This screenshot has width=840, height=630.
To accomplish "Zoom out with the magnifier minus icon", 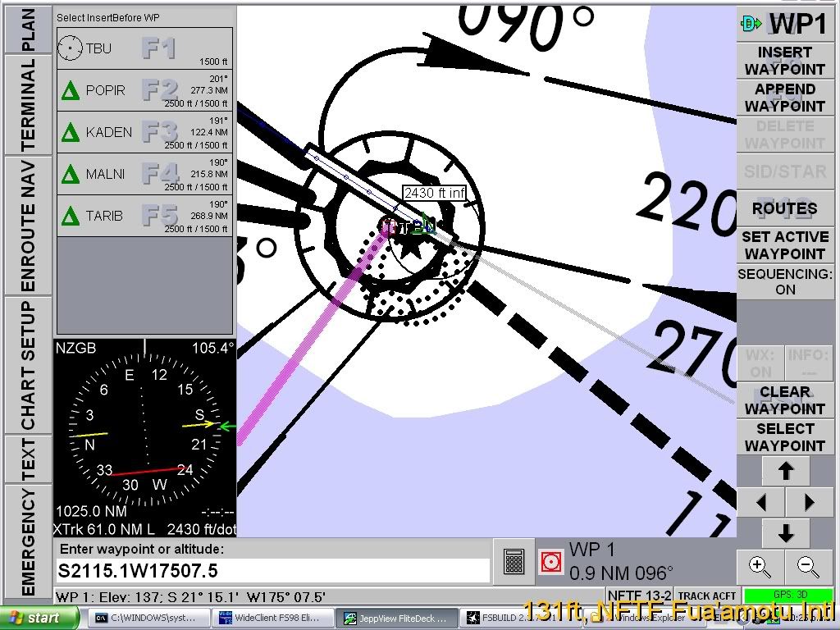I will 809,565.
